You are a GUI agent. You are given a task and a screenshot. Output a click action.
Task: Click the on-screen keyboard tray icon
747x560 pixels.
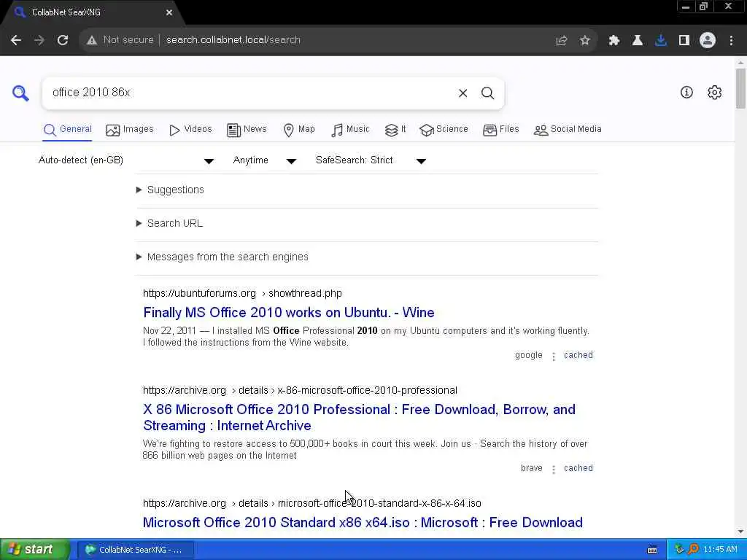652,550
